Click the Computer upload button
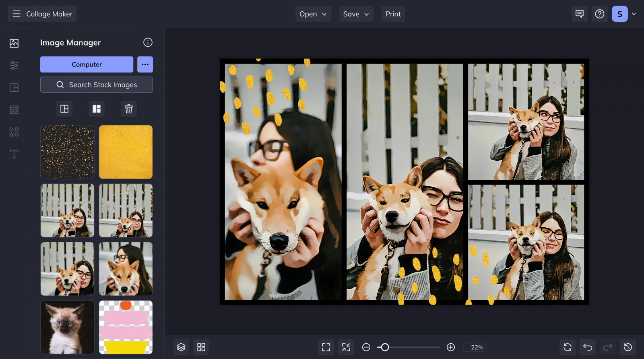The height and width of the screenshot is (359, 644). pos(87,64)
